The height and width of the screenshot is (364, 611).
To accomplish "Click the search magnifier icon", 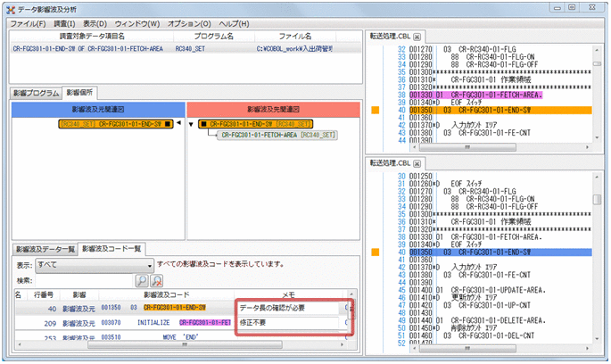I will (142, 280).
